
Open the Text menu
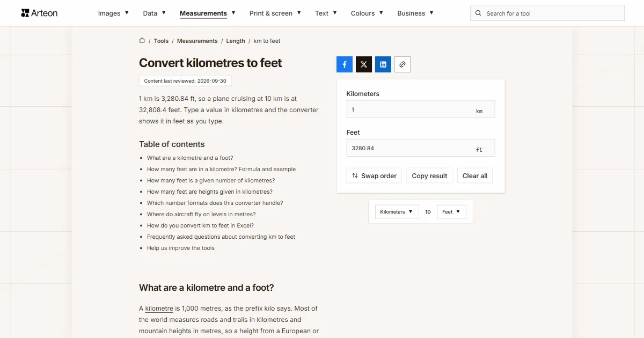pyautogui.click(x=326, y=13)
